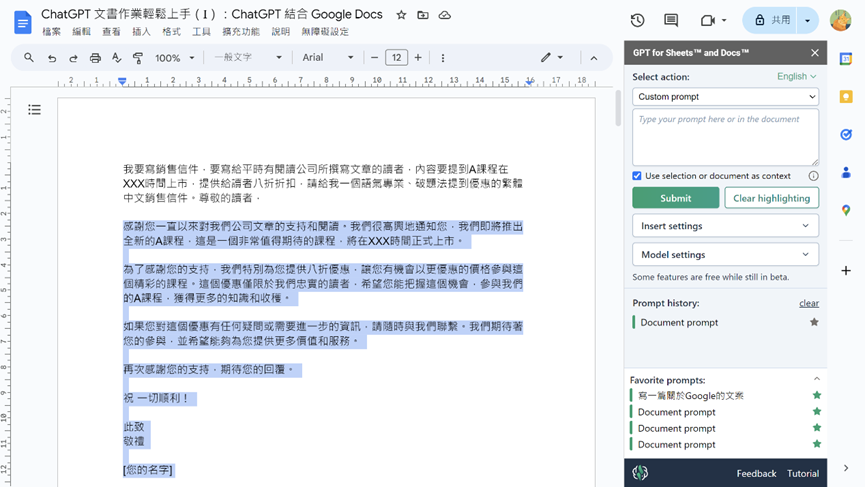
Task: Collapse the Favorite prompts section
Action: point(817,379)
